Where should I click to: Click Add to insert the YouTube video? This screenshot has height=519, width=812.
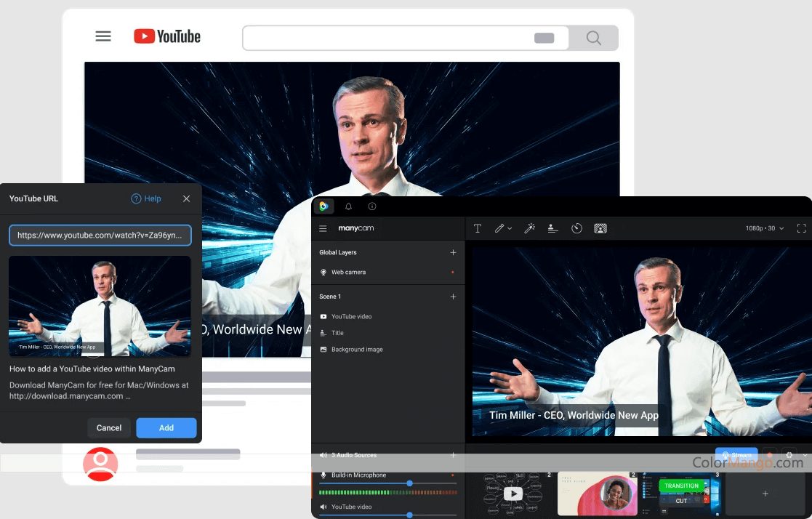tap(166, 428)
